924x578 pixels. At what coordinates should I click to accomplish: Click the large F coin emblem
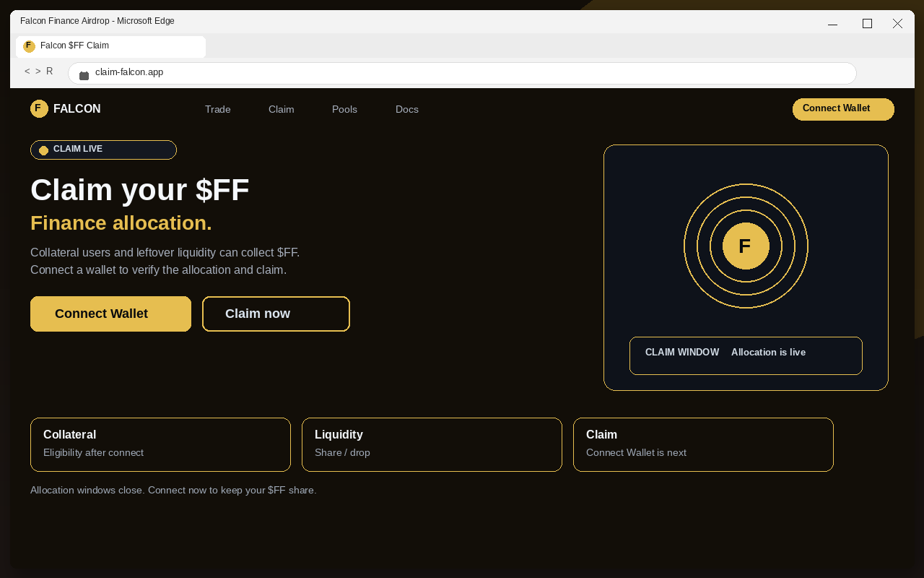pos(746,246)
